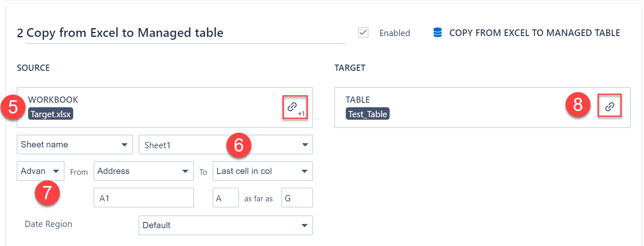Screen dimensions: 644x246
Task: Click the link icon beside Test_Table
Action: [610, 105]
